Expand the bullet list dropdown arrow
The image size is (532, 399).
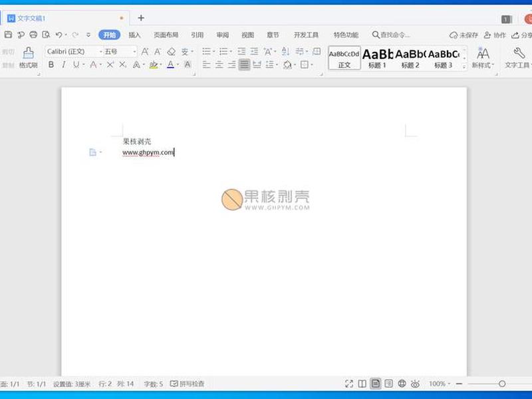[x=214, y=52]
